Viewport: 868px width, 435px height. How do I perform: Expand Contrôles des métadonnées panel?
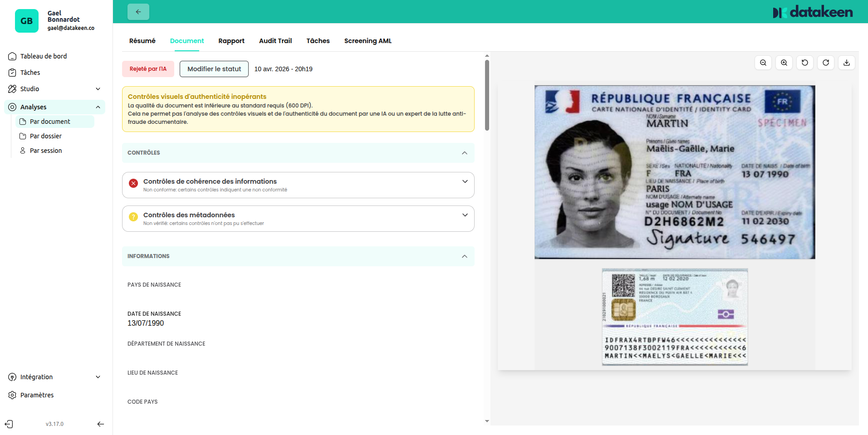pyautogui.click(x=465, y=215)
